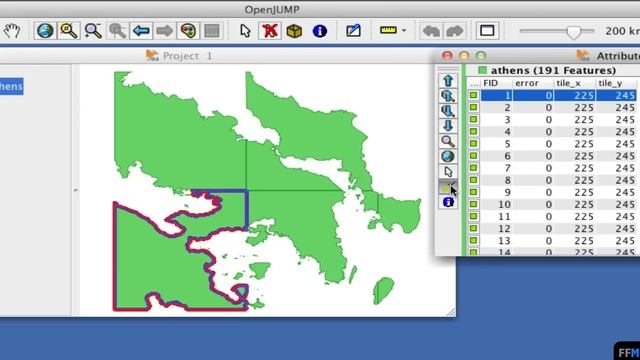The image size is (640, 360).
Task: Select athens layer in layer list
Action: (11, 86)
